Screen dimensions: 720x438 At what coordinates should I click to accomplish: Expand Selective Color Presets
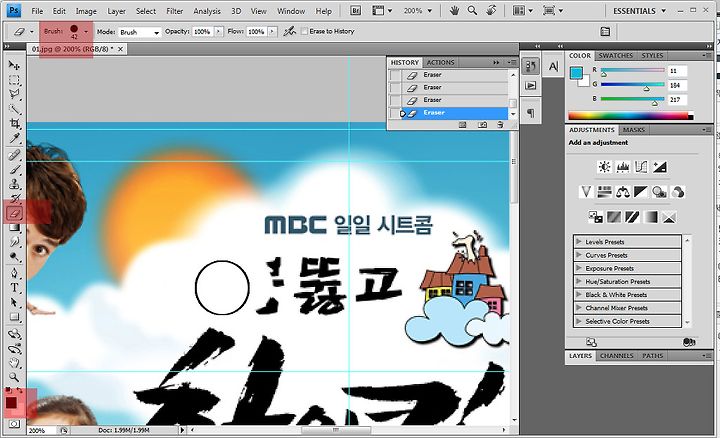pos(579,321)
